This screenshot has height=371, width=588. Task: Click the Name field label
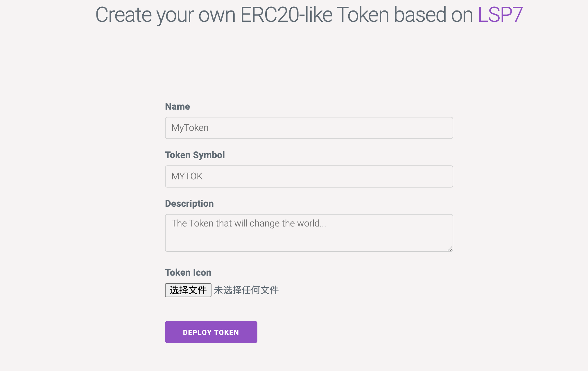[x=177, y=106]
